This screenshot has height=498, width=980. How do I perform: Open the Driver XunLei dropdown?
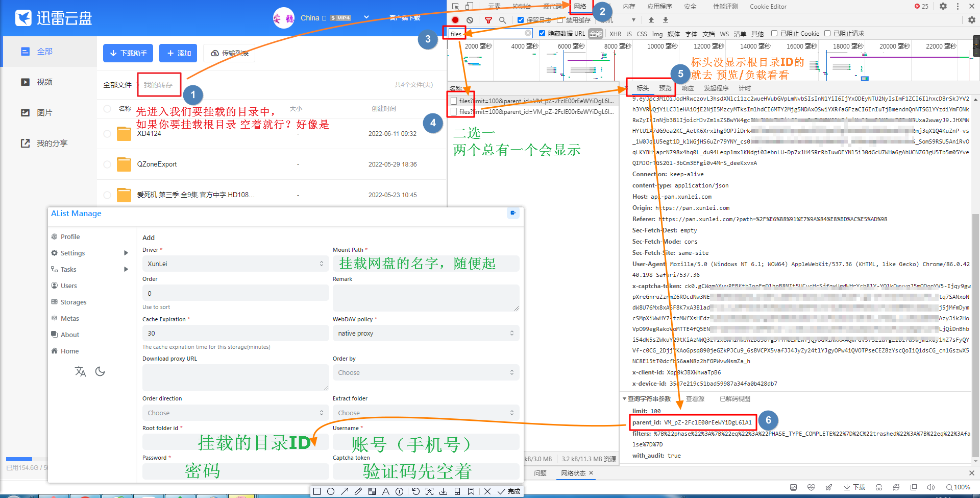point(235,264)
